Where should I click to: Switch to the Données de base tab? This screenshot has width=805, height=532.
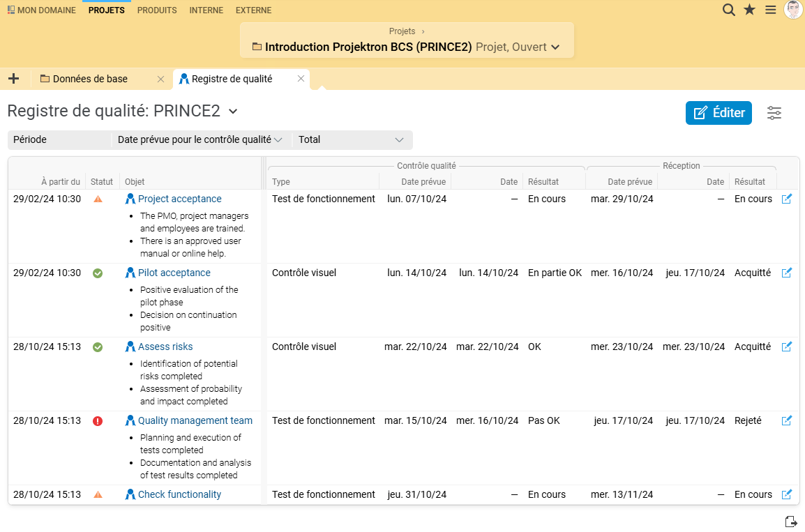click(90, 79)
